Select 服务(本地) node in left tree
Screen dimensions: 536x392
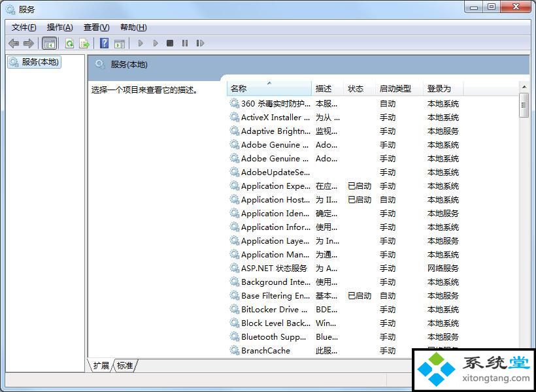click(34, 62)
